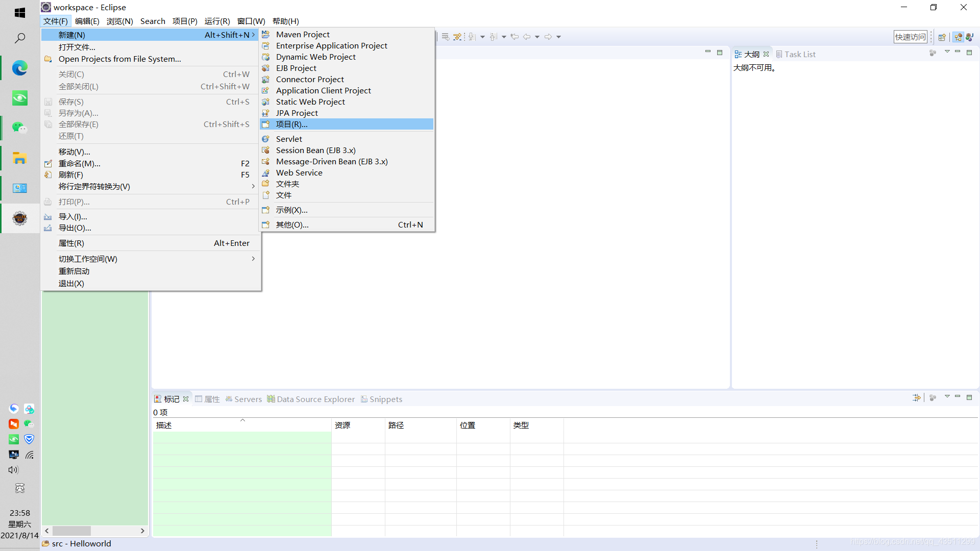Viewport: 980px width, 551px height.
Task: Click the Application Client Project icon
Action: (x=265, y=90)
